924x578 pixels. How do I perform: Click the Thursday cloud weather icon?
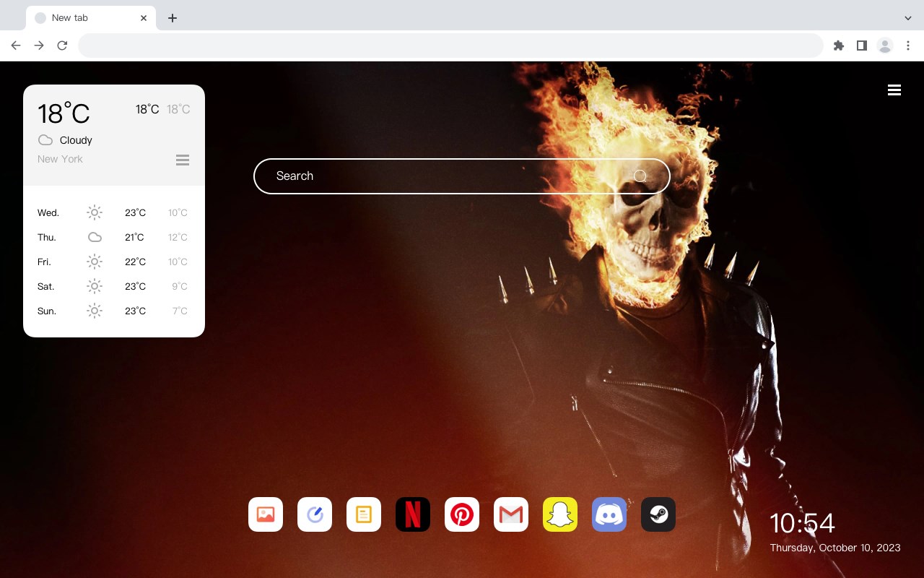coord(95,237)
